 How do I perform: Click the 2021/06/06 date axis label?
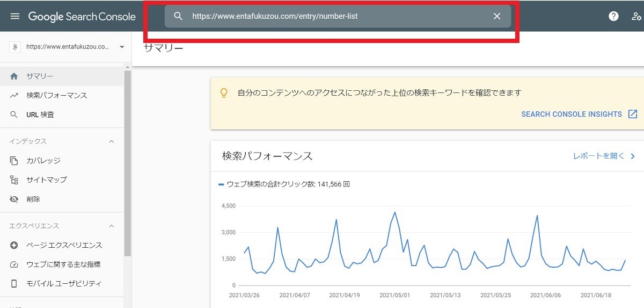(545, 295)
